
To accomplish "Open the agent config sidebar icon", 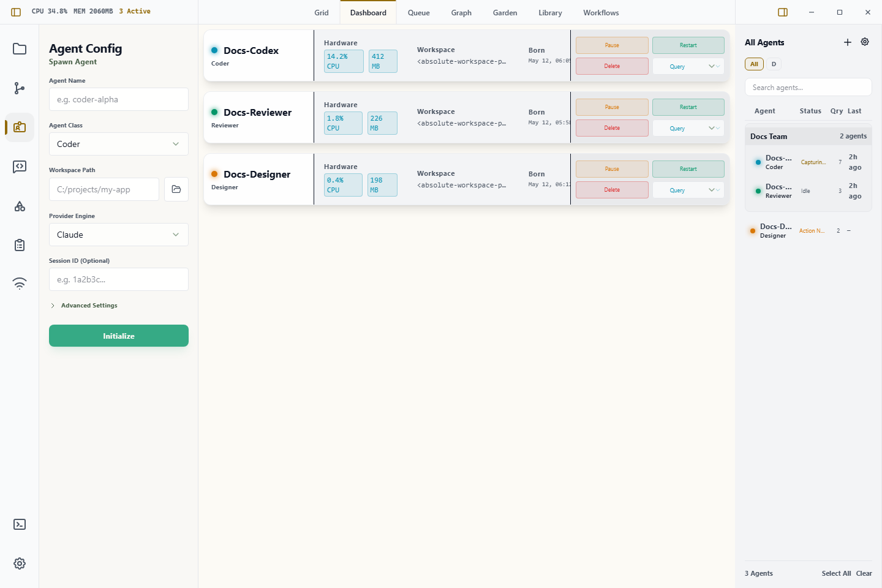I will point(20,127).
